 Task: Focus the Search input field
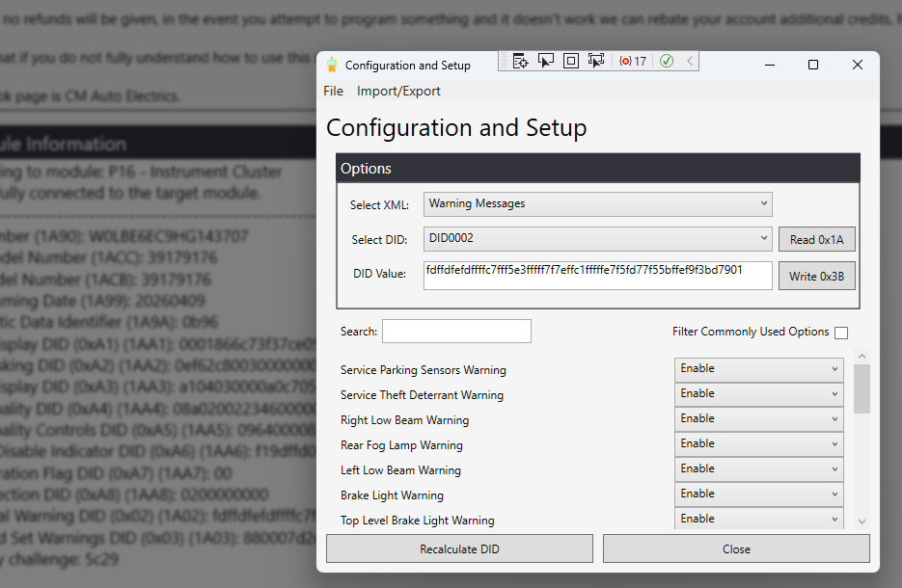click(x=456, y=331)
